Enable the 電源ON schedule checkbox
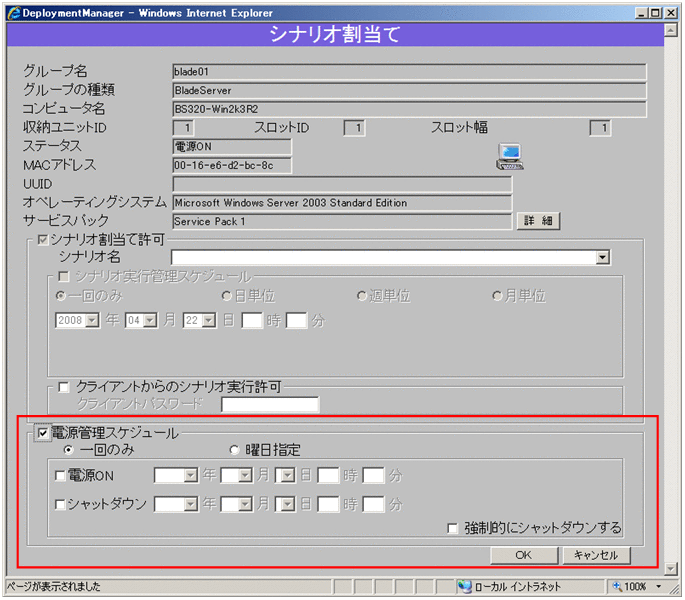This screenshot has height=600, width=685. point(60,475)
